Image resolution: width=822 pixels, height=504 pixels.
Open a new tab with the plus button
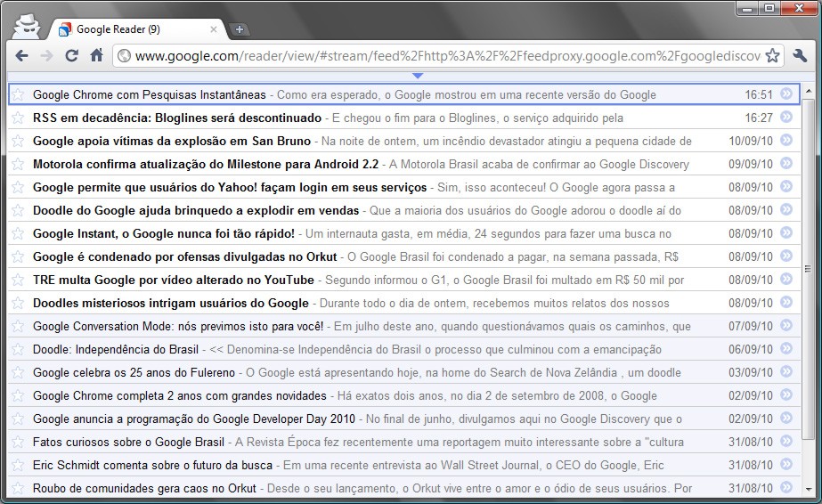[x=239, y=29]
